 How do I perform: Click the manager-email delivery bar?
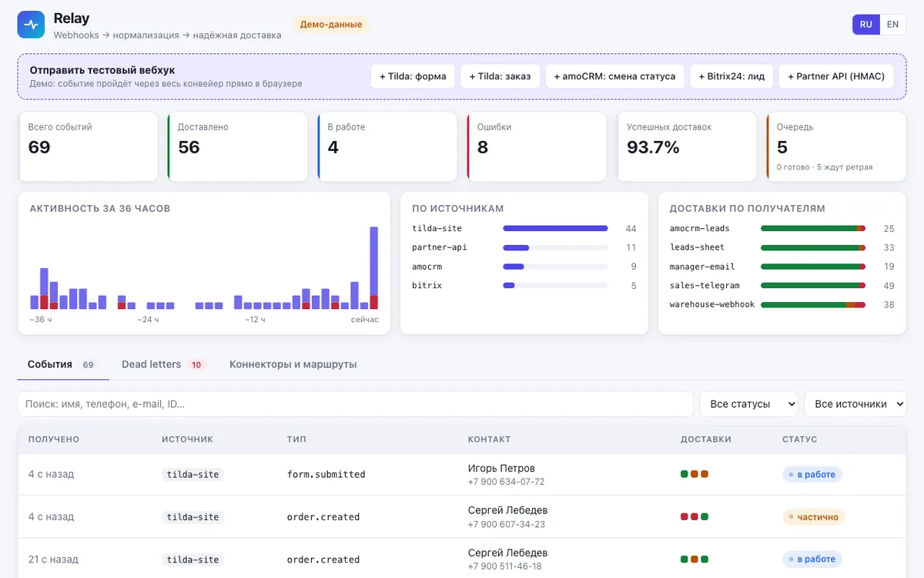(813, 267)
